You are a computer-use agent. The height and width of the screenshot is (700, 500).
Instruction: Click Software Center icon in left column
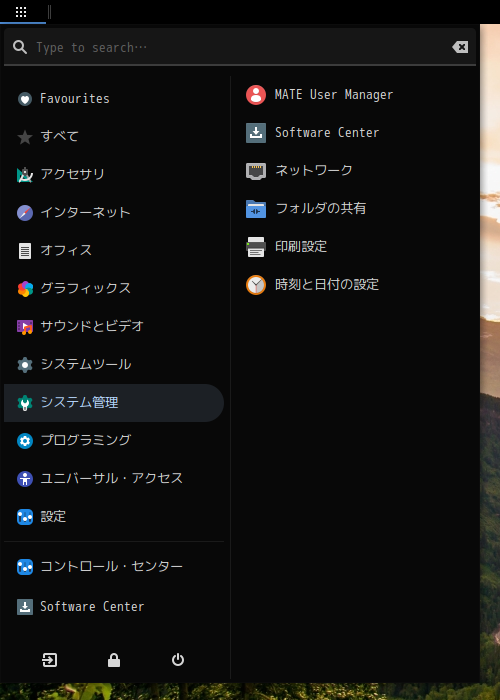click(x=25, y=607)
